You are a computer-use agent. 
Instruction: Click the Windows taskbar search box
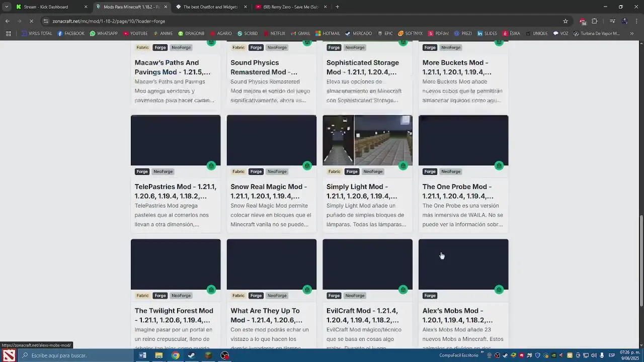(75, 355)
